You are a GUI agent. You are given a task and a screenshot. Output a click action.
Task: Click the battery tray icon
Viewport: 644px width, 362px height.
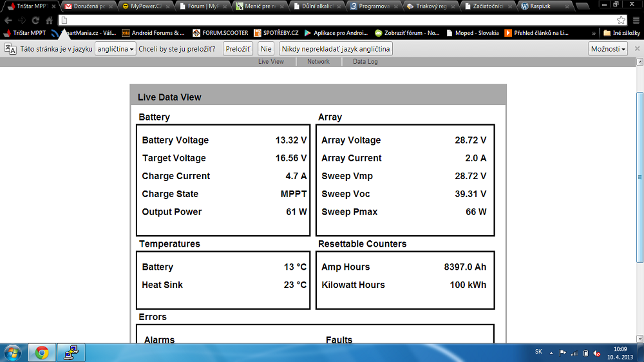click(585, 354)
